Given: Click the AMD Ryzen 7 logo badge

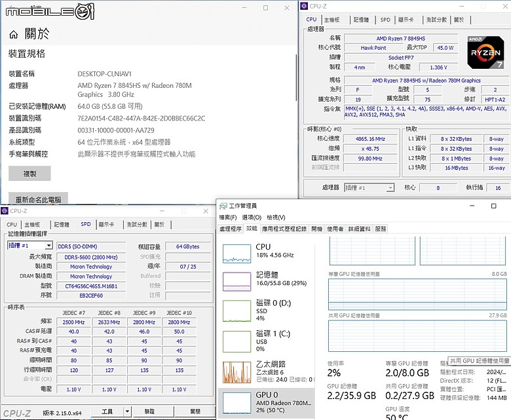Looking at the screenshot, I should 485,52.
